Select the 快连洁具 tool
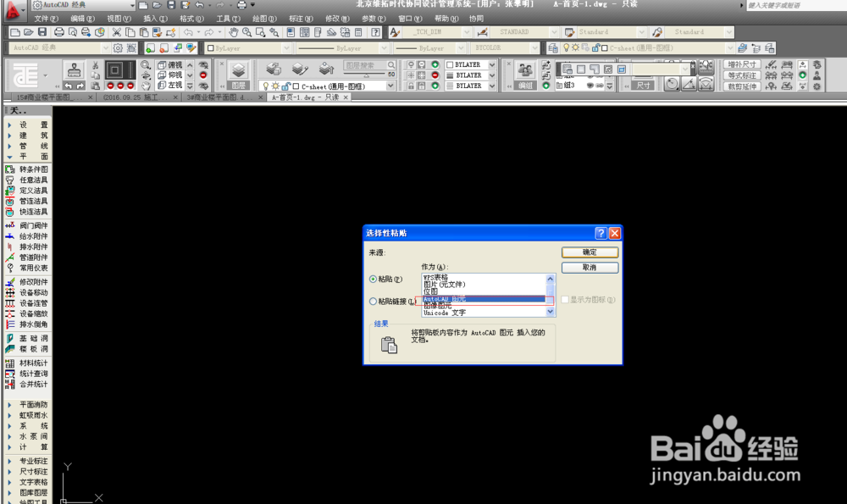This screenshot has height=504, width=847. coord(28,212)
